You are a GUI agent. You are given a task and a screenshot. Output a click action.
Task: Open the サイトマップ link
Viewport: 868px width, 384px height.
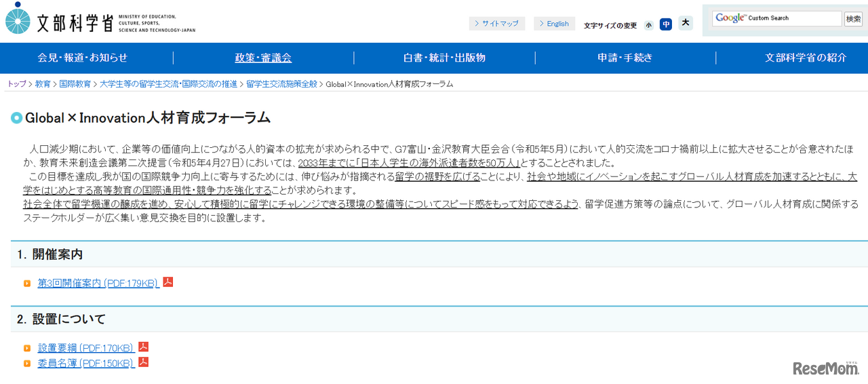497,24
